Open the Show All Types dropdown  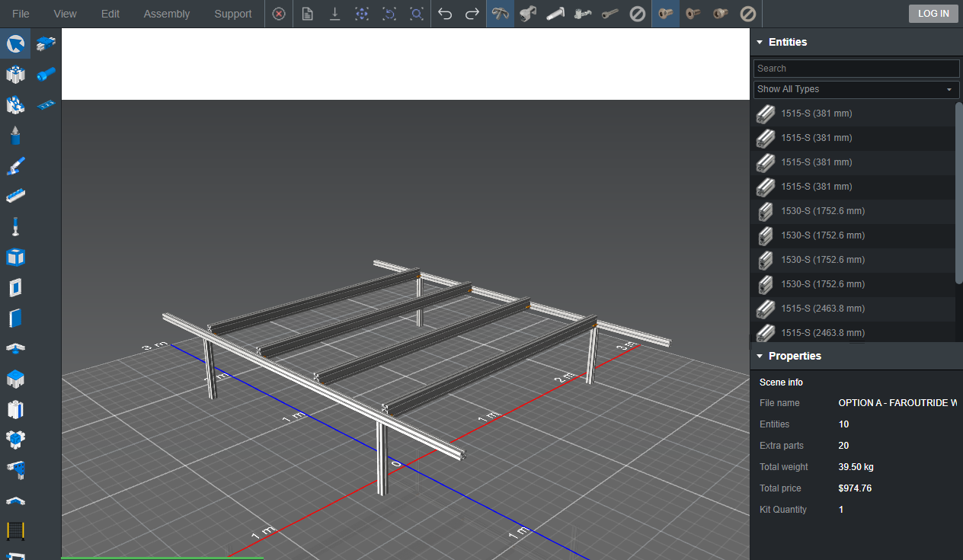coord(856,89)
